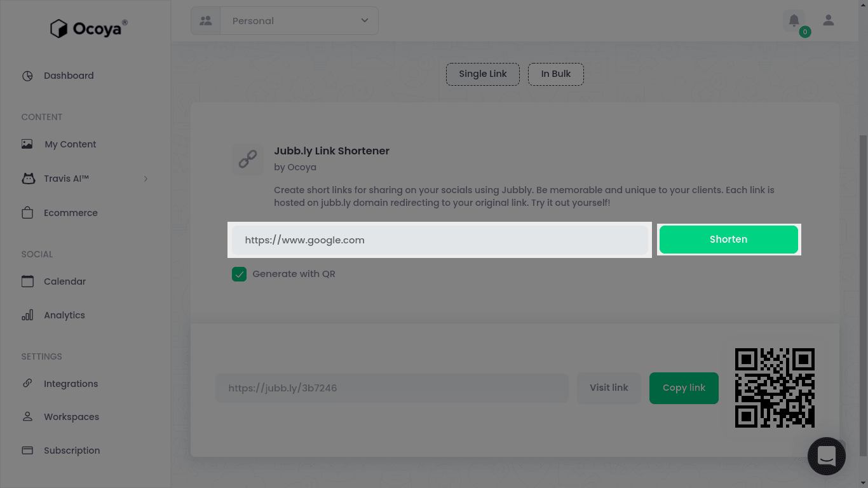Image resolution: width=868 pixels, height=488 pixels.
Task: Click the Workspaces person icon
Action: [x=27, y=417]
